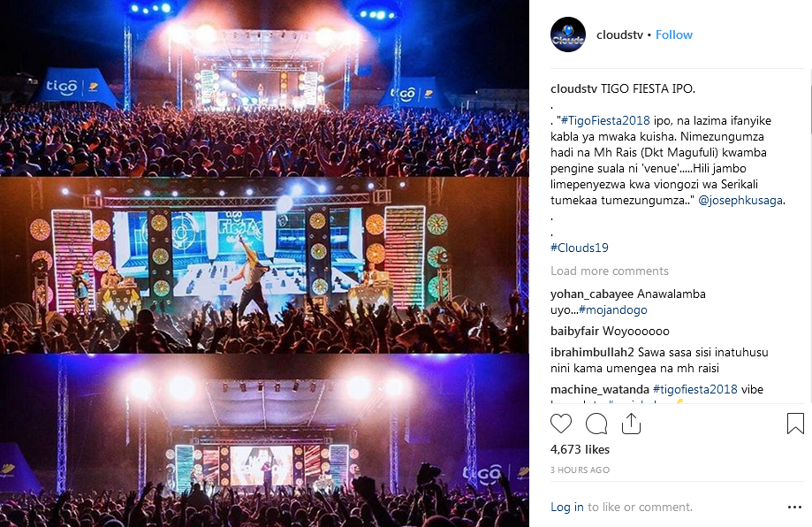Click the Log in link
Image resolution: width=812 pixels, height=527 pixels.
[566, 507]
